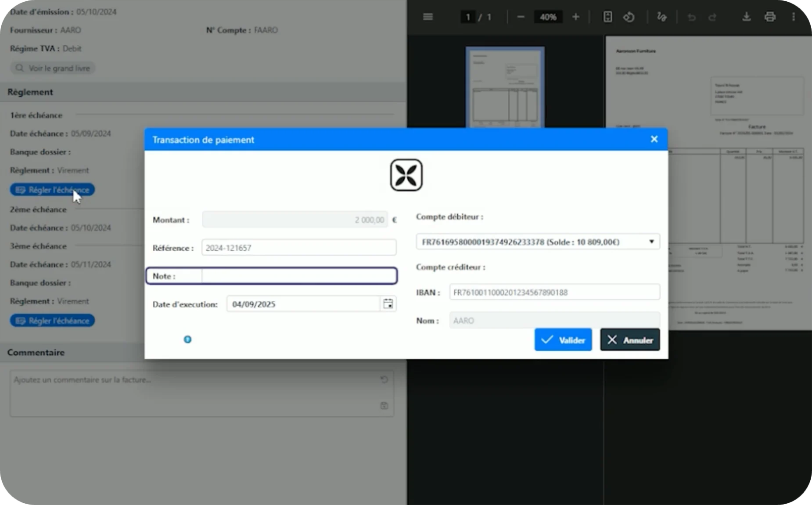This screenshot has width=812, height=505.
Task: Click the PDF page number field
Action: point(468,17)
